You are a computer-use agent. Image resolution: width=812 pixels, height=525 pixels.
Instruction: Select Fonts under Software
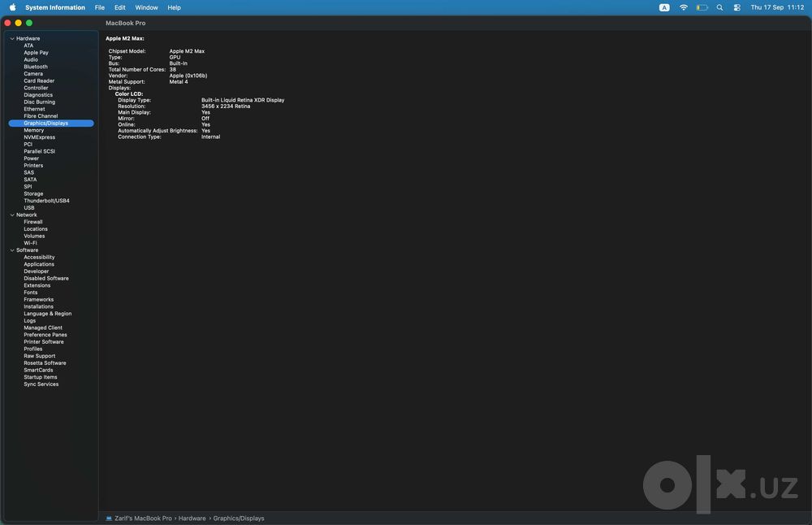(x=31, y=293)
